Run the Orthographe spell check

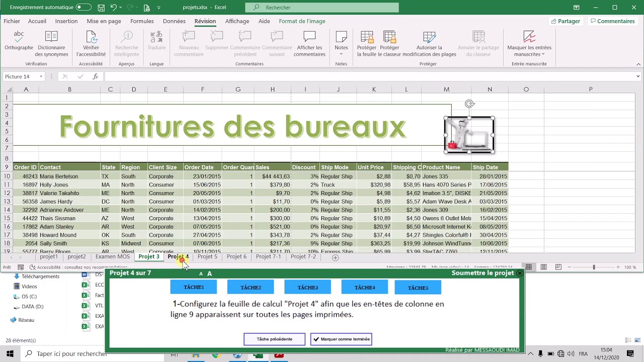pyautogui.click(x=19, y=41)
